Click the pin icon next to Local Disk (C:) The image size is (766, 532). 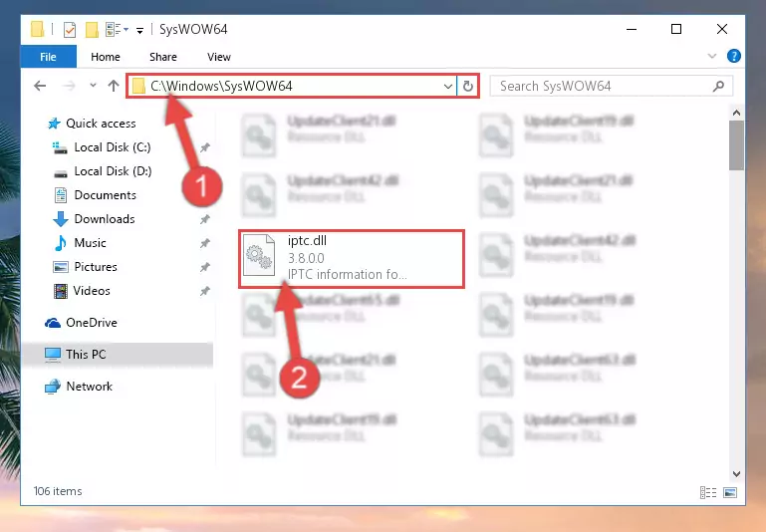(204, 147)
